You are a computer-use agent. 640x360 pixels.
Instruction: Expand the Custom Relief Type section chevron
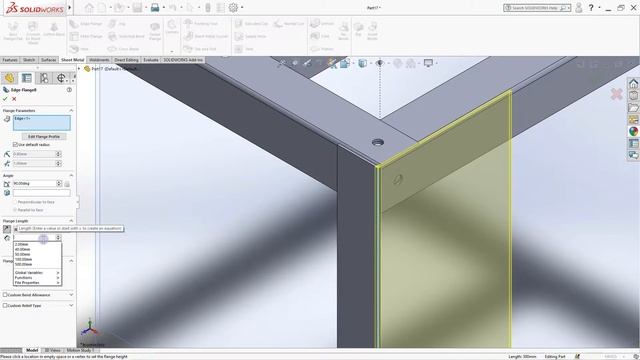pyautogui.click(x=71, y=305)
